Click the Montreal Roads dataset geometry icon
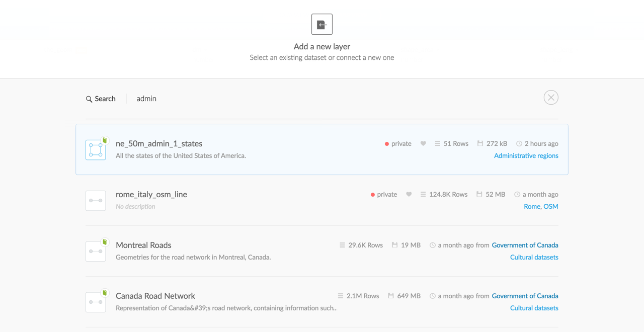The image size is (644, 332). [x=95, y=251]
